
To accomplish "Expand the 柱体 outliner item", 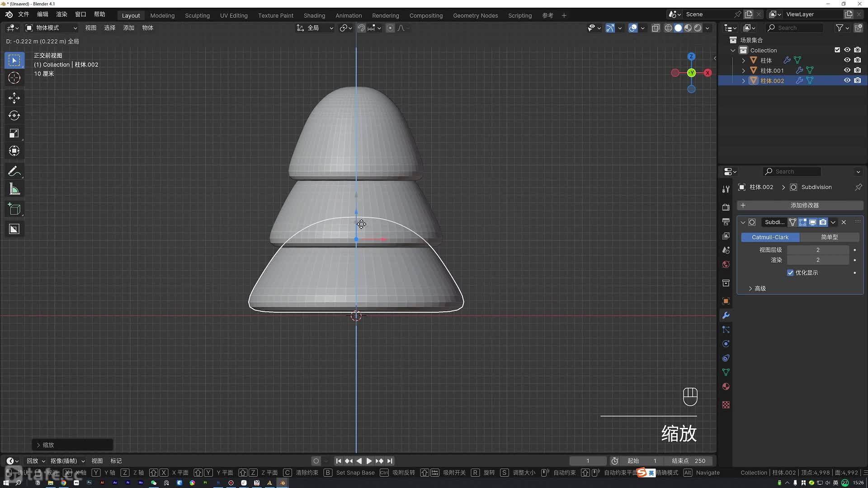I will pyautogui.click(x=743, y=60).
